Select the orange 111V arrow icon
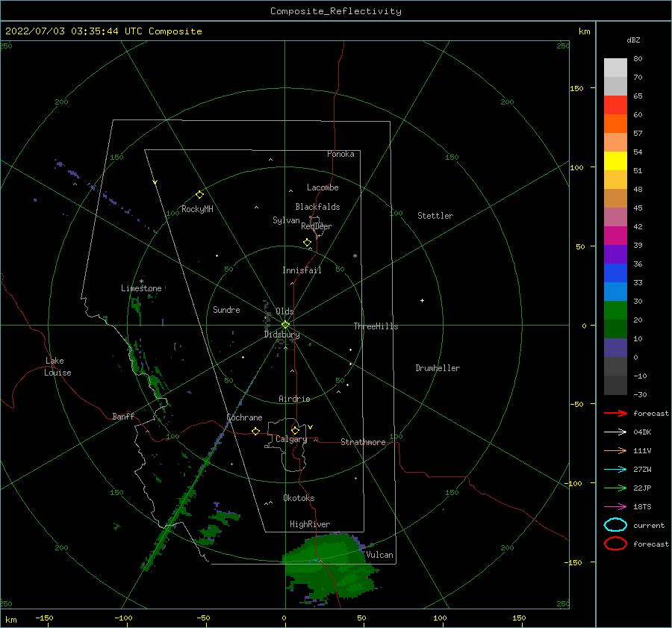The width and height of the screenshot is (672, 628). click(x=615, y=450)
